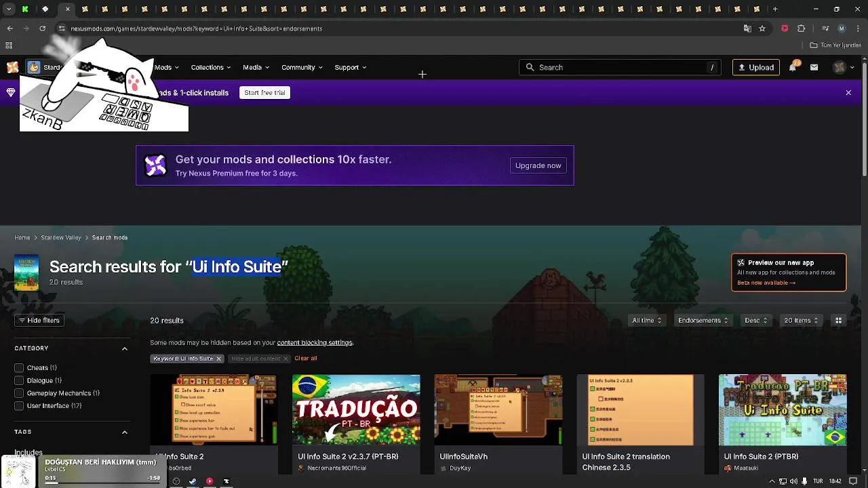Click the Hide filters button
Image resolution: width=868 pixels, height=488 pixels.
tap(39, 321)
